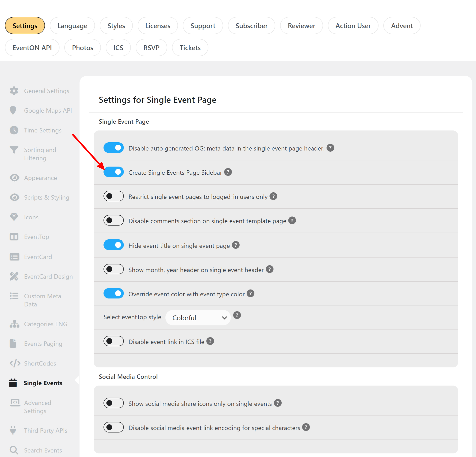Click the ShortCodes code brackets icon

click(15, 363)
